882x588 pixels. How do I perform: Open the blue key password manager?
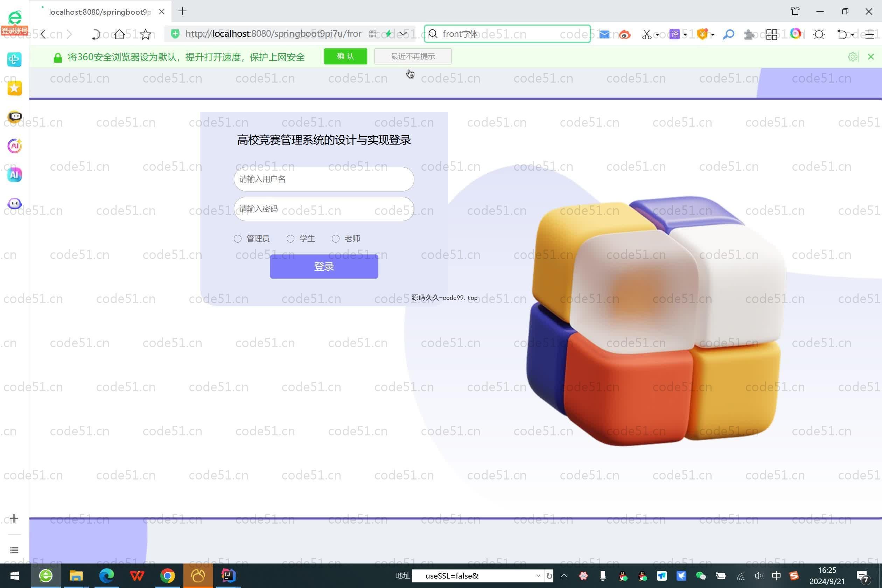[x=728, y=35]
